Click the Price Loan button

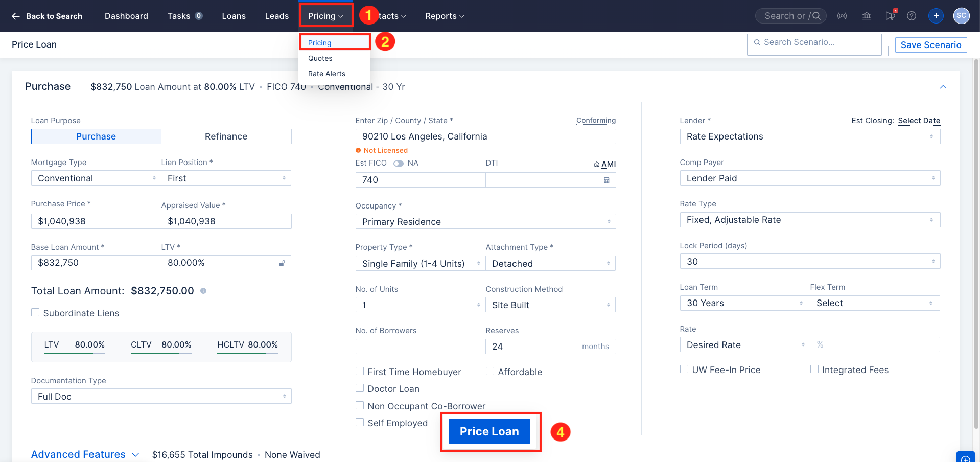click(x=489, y=431)
